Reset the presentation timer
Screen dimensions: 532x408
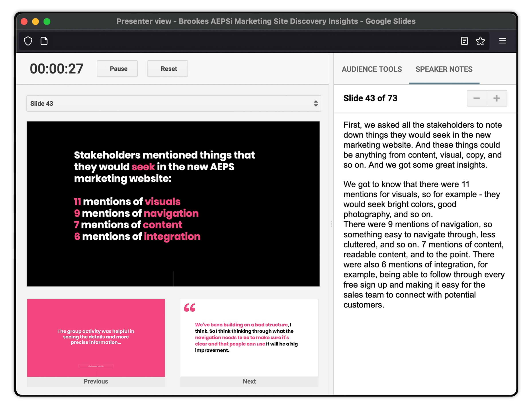(x=167, y=69)
